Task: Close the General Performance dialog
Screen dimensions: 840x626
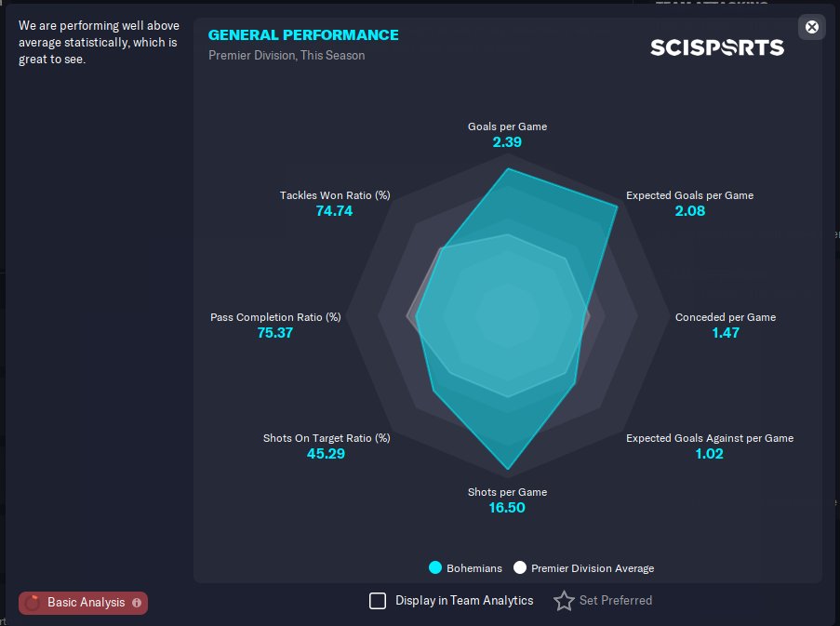Action: (x=811, y=27)
